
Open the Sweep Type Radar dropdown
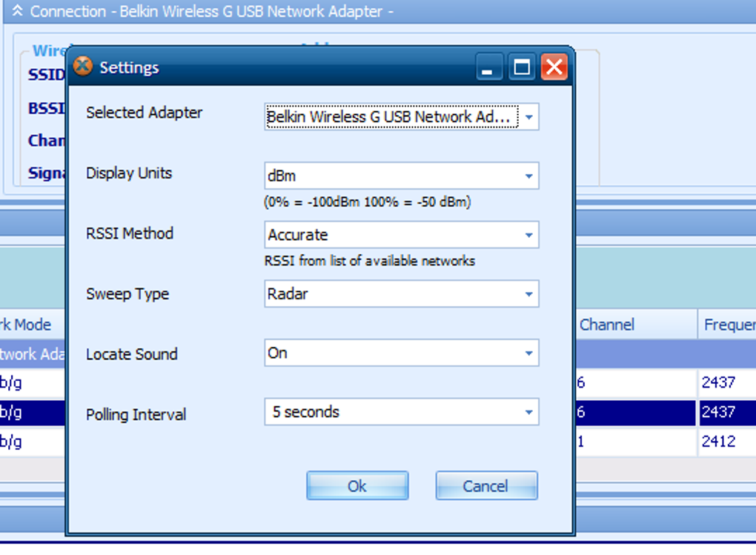(401, 293)
